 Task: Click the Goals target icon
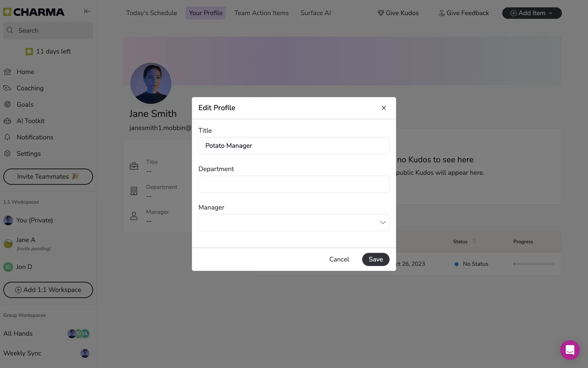point(7,104)
